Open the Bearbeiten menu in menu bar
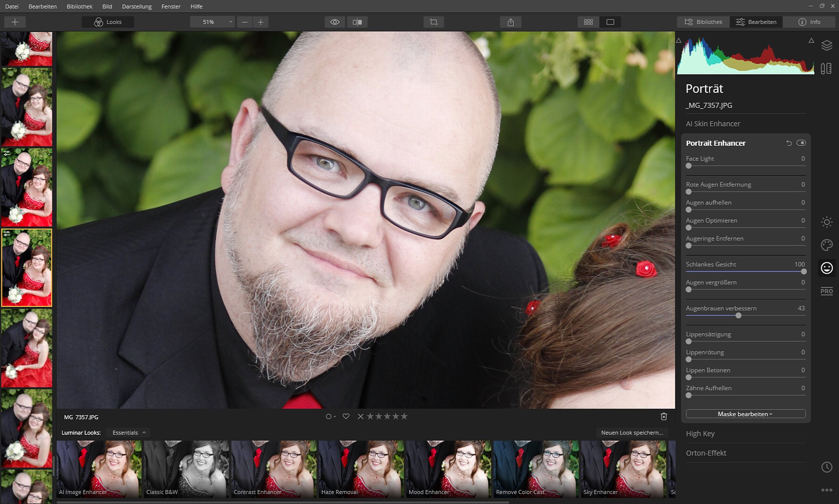The height and width of the screenshot is (504, 839). pyautogui.click(x=42, y=6)
